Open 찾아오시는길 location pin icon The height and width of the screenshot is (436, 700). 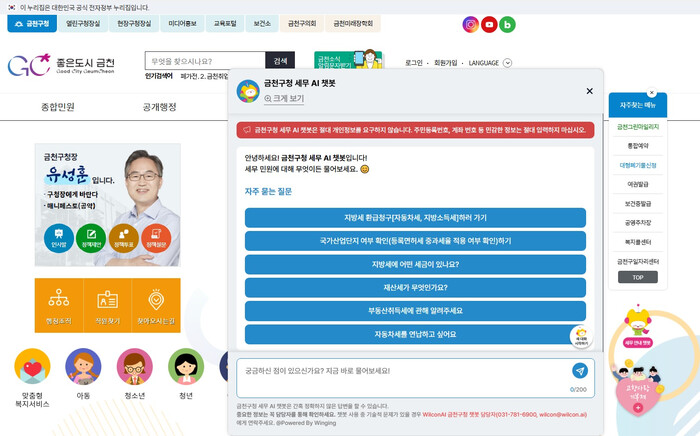(157, 305)
